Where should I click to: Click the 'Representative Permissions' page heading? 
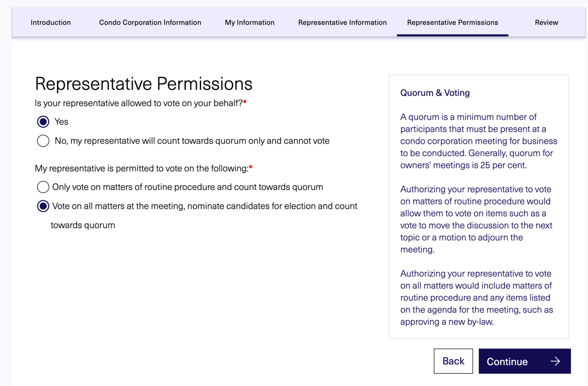click(x=143, y=84)
